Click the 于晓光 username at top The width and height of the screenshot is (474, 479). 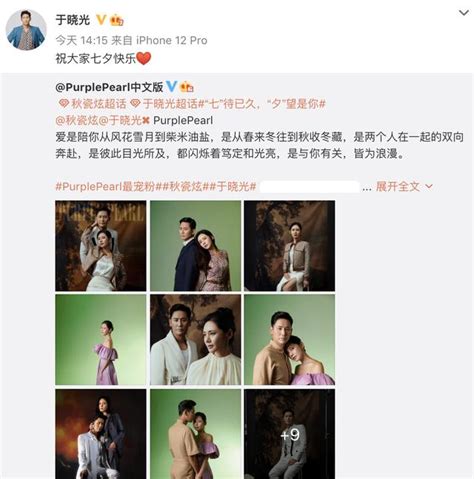click(x=73, y=20)
